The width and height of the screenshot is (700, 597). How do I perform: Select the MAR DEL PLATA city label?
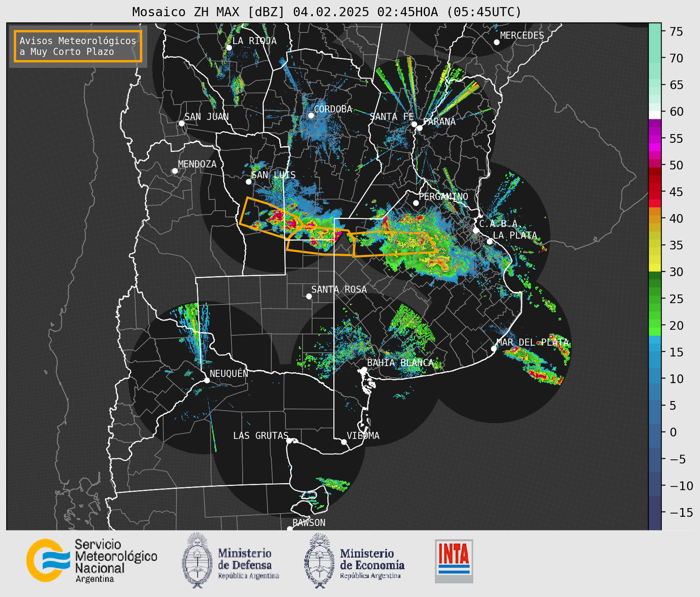[x=533, y=343]
